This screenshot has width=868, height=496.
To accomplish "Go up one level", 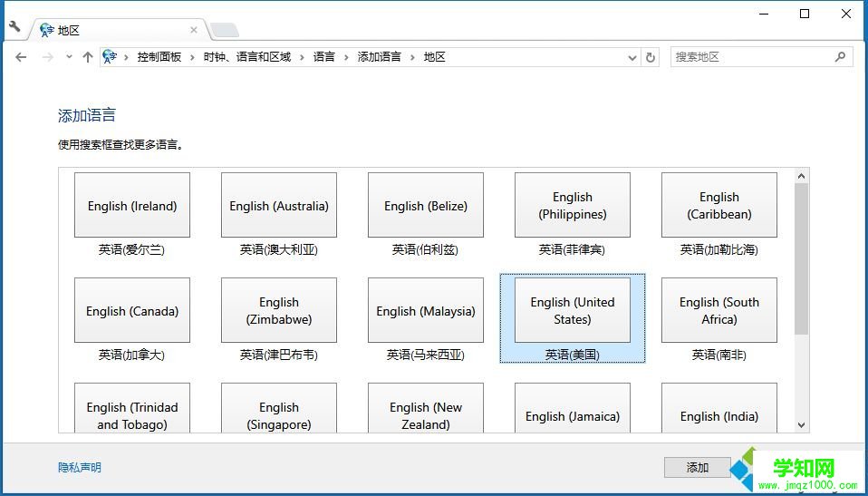I will coord(88,56).
